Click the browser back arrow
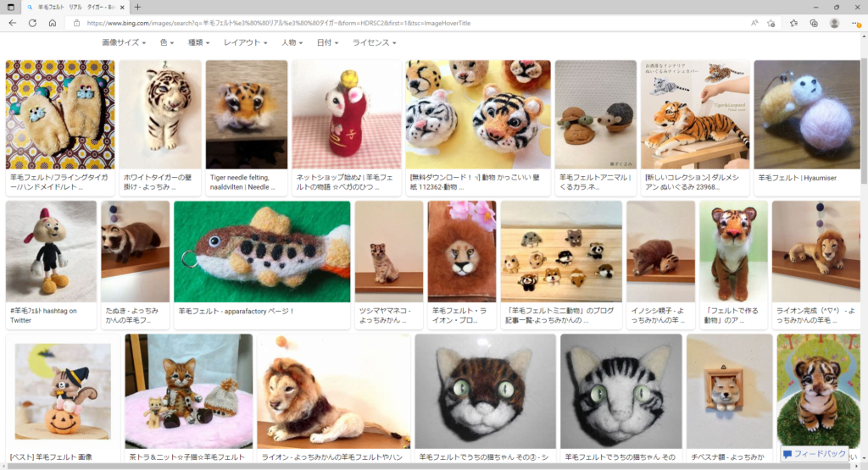The width and height of the screenshot is (868, 470). pyautogui.click(x=13, y=23)
